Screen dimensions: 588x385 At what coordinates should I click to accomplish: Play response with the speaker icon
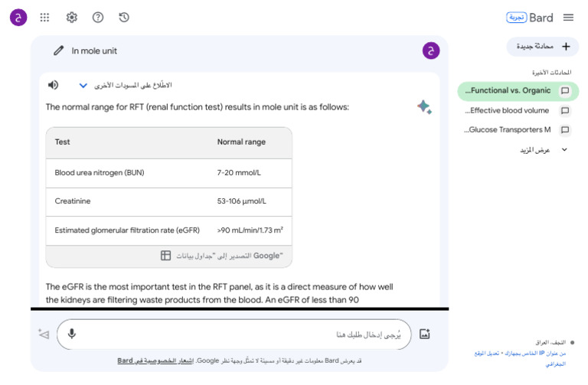(x=53, y=85)
